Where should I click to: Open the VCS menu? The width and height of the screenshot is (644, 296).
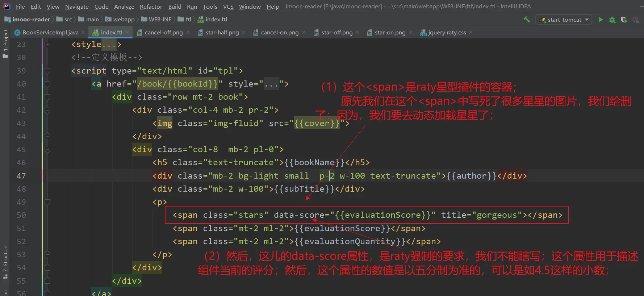tap(228, 7)
